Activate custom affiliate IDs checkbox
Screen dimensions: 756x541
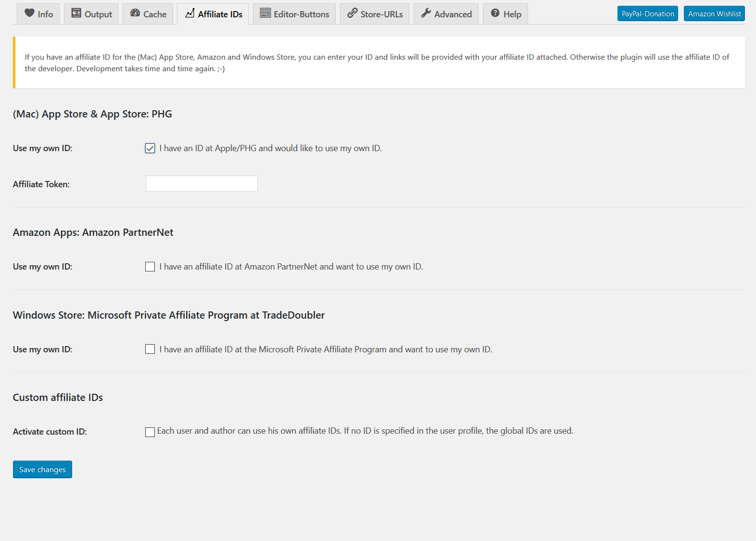coord(150,432)
